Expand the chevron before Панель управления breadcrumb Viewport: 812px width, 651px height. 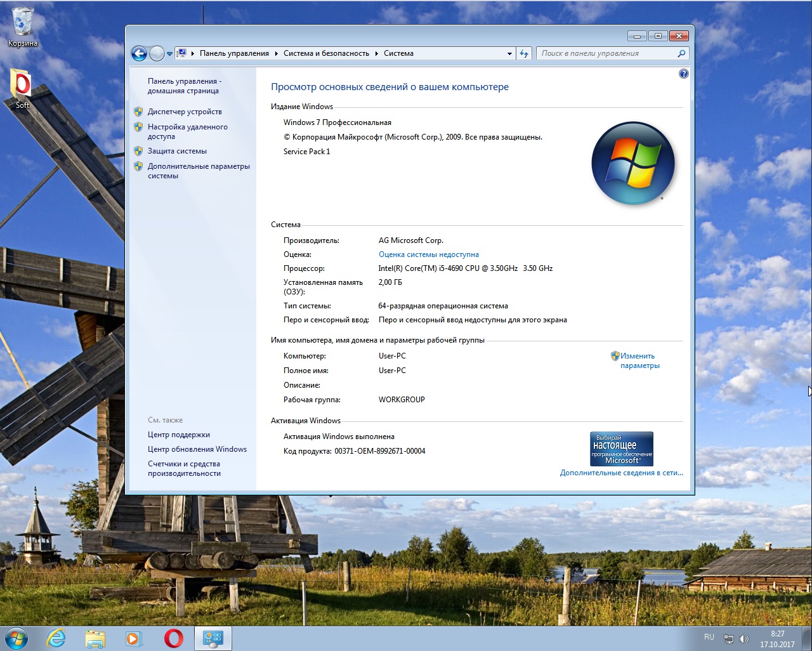click(x=192, y=54)
